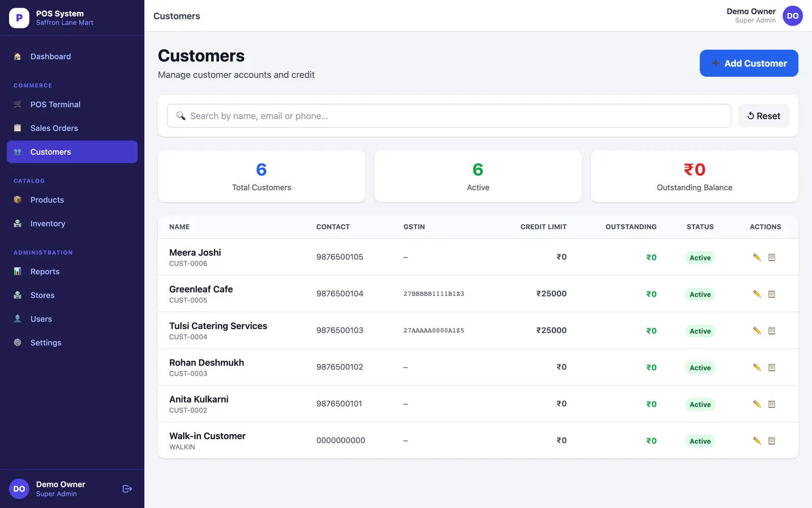The width and height of the screenshot is (812, 508).
Task: Select GSTIN 27AAAAA0000A1Z5
Action: coord(434,330)
